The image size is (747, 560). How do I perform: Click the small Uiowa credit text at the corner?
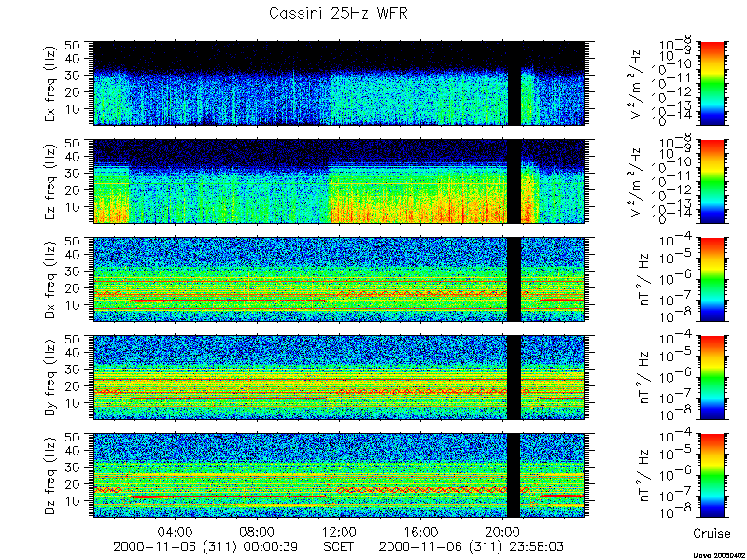[721, 555]
